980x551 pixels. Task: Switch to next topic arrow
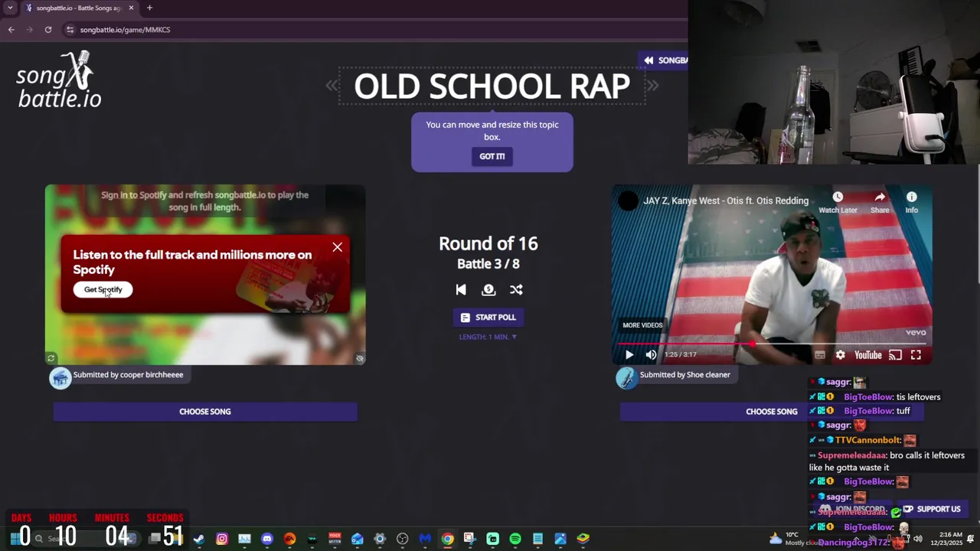(652, 86)
